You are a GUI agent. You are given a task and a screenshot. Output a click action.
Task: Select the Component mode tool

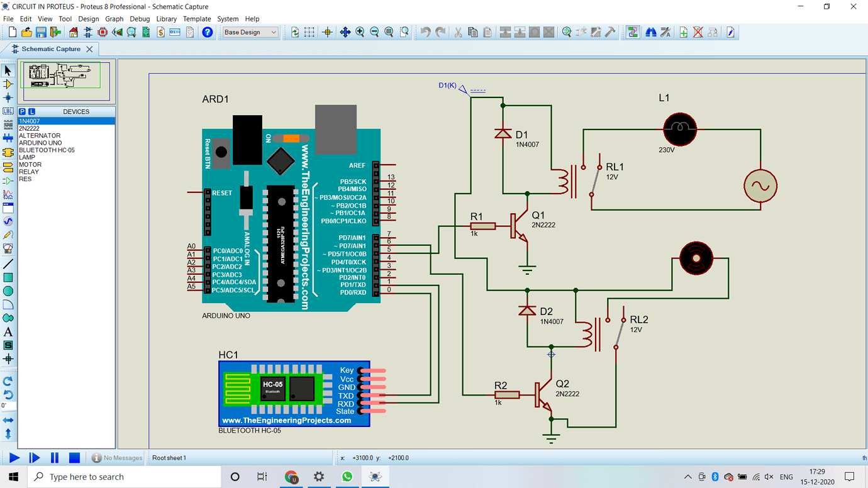[8, 84]
